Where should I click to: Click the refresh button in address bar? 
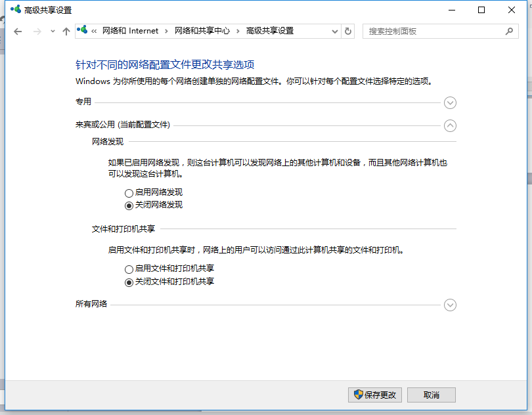pos(348,31)
